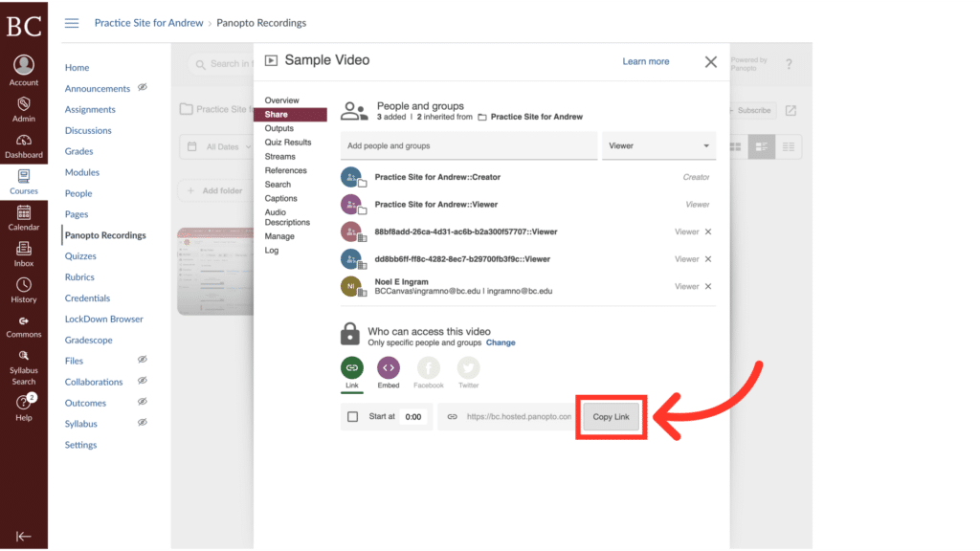Click Change access link

pyautogui.click(x=501, y=343)
